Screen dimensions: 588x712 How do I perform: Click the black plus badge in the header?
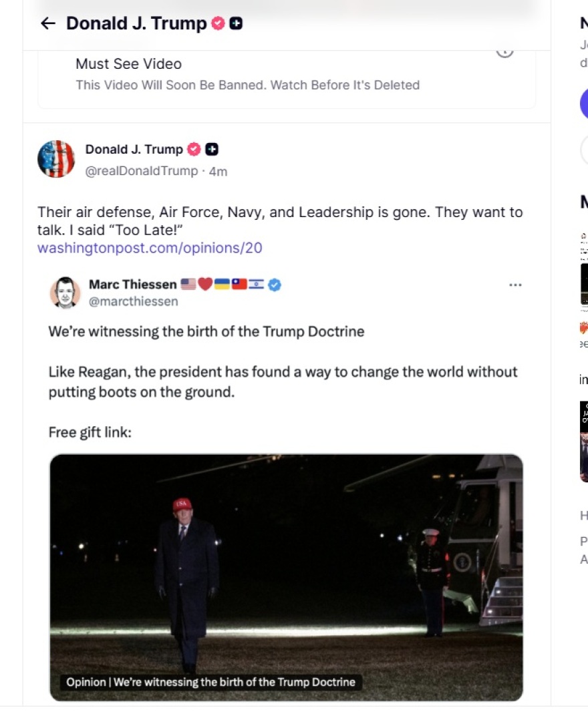click(236, 24)
